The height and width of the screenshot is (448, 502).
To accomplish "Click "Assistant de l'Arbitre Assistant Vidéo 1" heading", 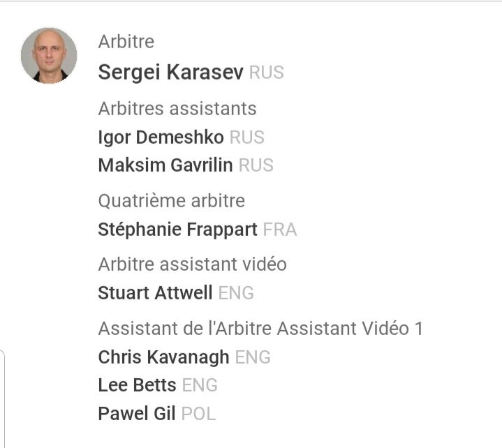I will point(260,329).
